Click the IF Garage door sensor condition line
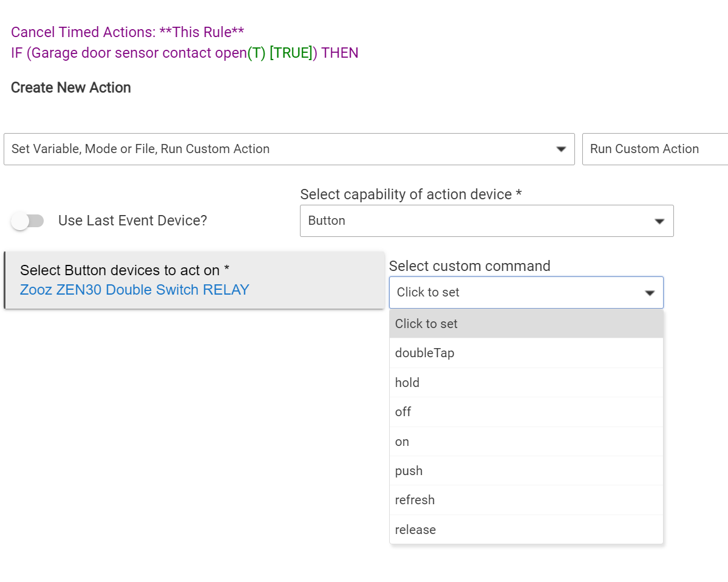This screenshot has height=582, width=728. pos(185,53)
